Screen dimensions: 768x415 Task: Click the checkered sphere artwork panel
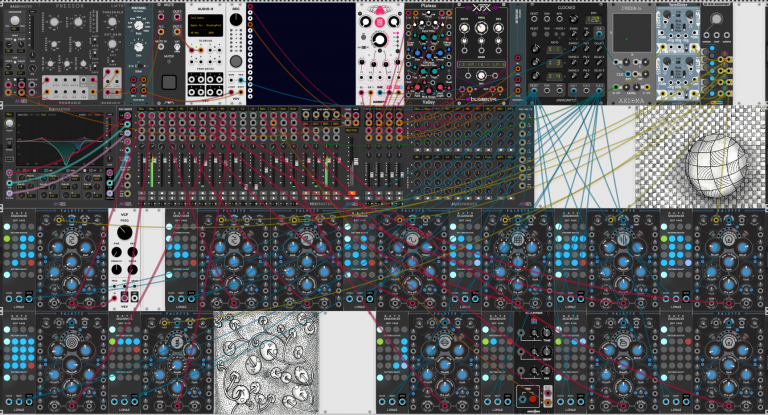[701, 157]
